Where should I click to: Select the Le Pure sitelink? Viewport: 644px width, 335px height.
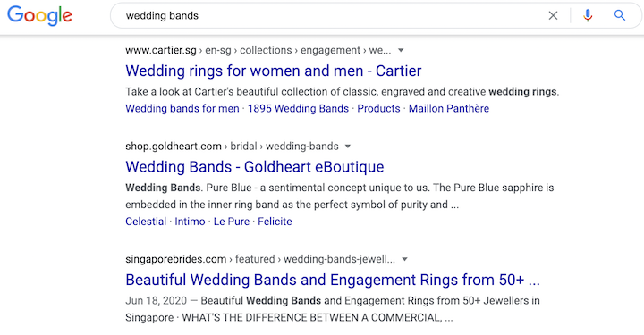pyautogui.click(x=232, y=222)
